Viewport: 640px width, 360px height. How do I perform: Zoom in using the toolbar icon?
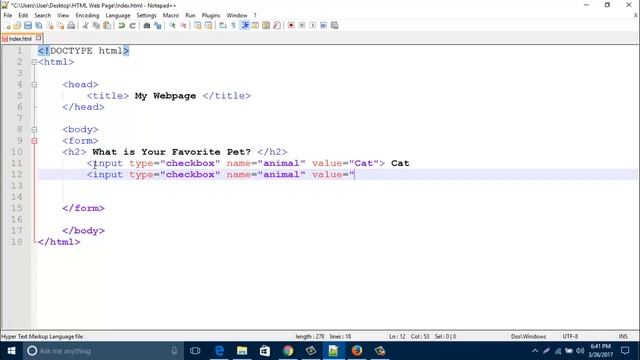pos(172,26)
